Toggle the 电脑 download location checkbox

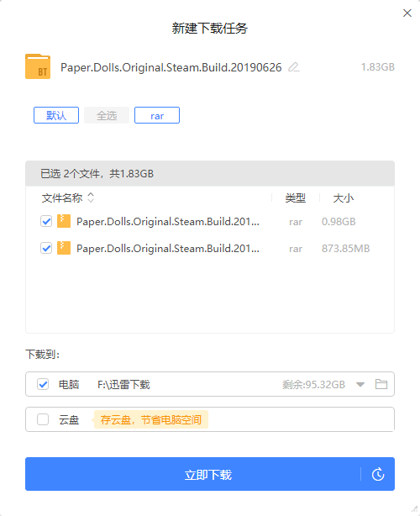(x=43, y=384)
